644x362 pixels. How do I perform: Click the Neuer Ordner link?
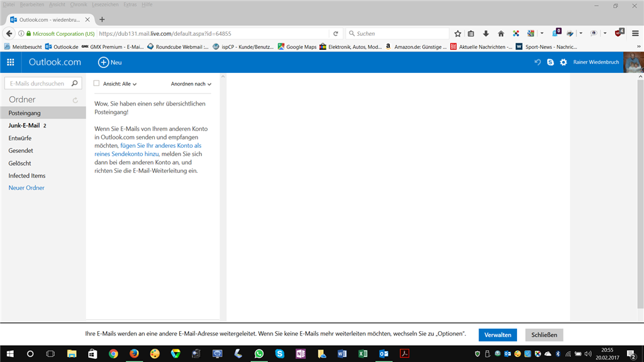pos(26,188)
